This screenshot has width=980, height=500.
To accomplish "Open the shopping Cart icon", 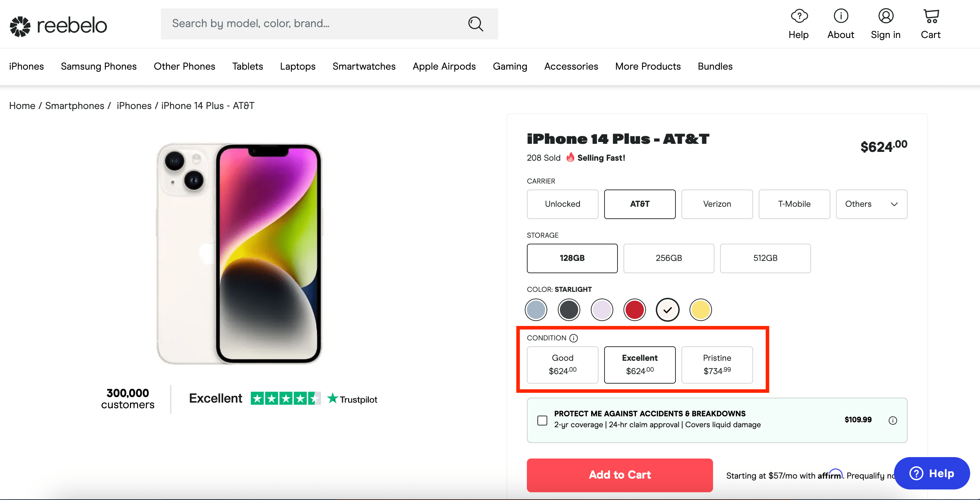I will click(x=930, y=16).
